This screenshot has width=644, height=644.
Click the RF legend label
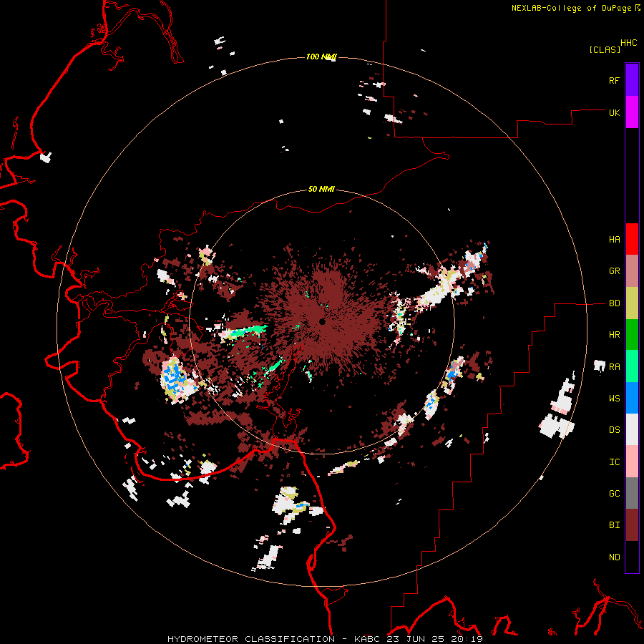coord(614,80)
